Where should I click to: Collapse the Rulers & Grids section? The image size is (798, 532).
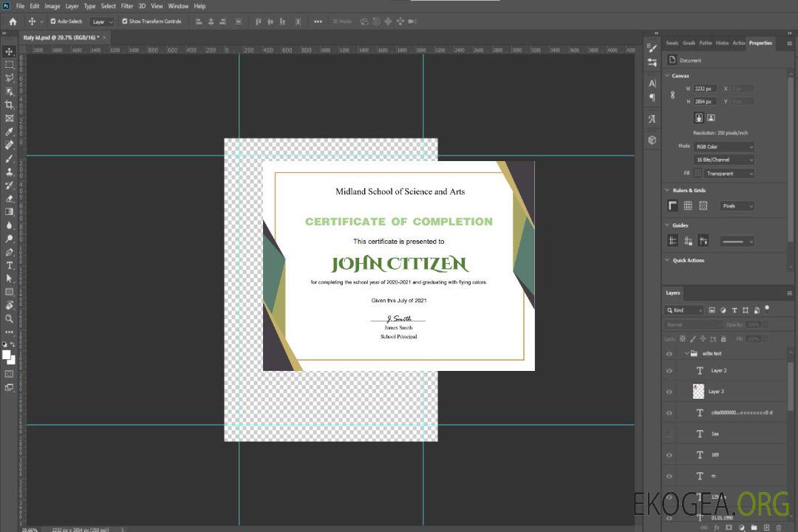point(668,191)
